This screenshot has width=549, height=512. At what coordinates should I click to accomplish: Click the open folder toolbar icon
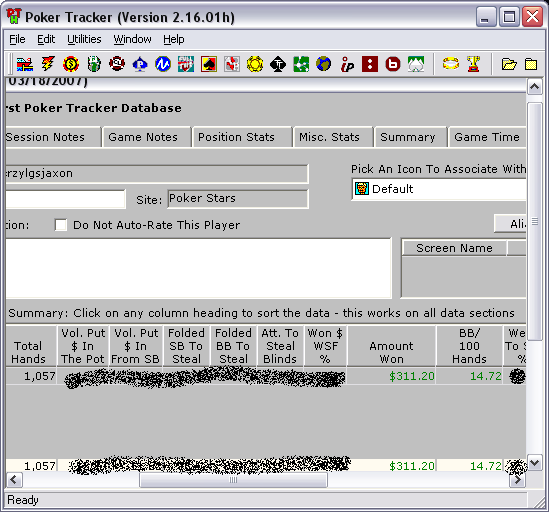coord(509,64)
